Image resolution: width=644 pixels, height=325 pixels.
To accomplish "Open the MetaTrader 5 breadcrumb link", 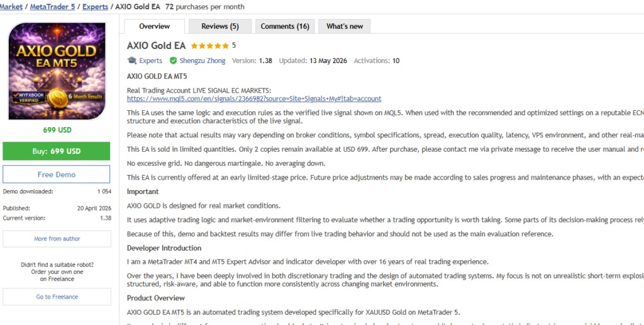I will [52, 6].
